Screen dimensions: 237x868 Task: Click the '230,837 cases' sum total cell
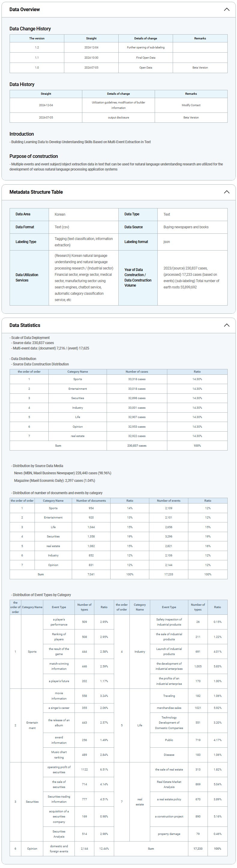(x=137, y=445)
